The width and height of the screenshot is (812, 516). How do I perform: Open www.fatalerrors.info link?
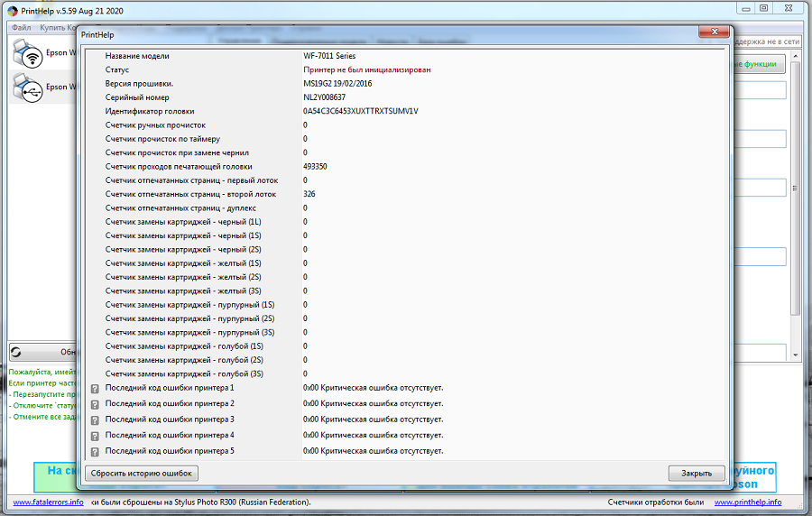(48, 502)
